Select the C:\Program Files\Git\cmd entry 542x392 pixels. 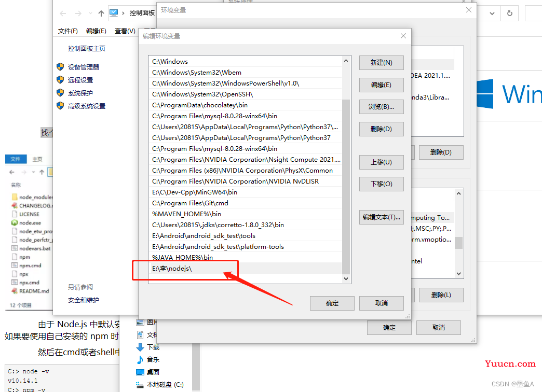pos(245,203)
